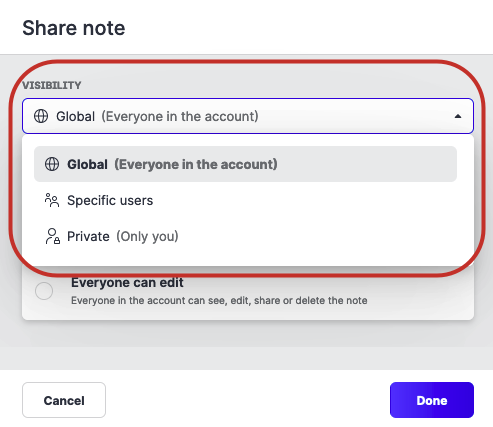Select Global option in dropdown list
Image resolution: width=493 pixels, height=427 pixels.
(245, 164)
